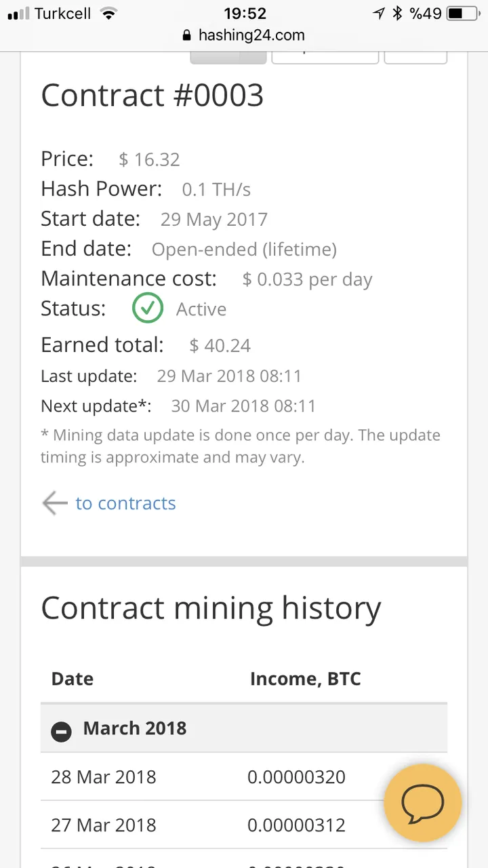Tap the Wi-Fi icon in status bar

108,13
